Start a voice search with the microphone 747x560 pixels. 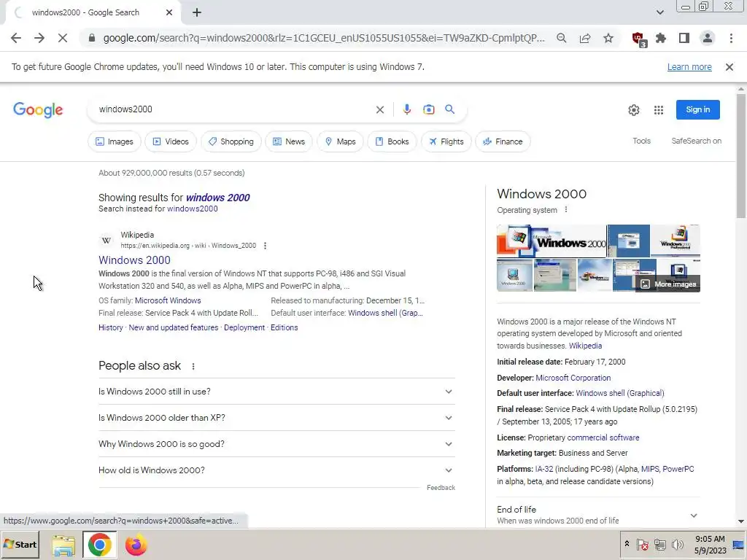click(x=407, y=109)
